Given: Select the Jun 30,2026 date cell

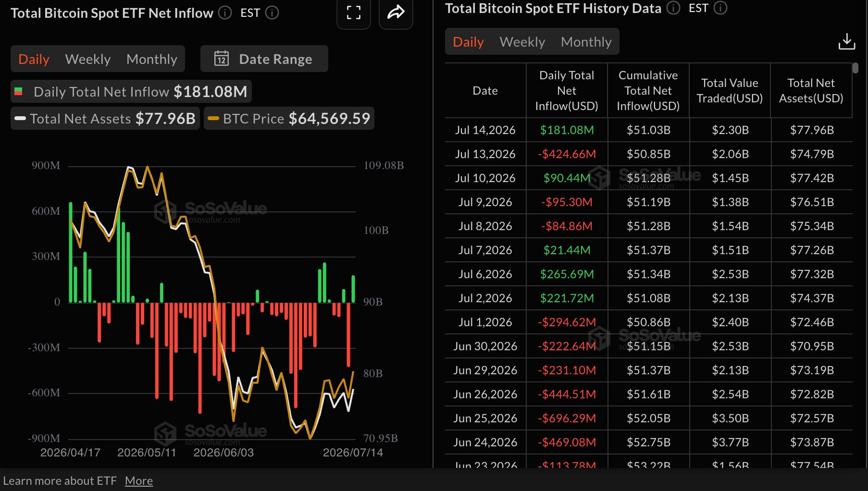Looking at the screenshot, I should coord(485,346).
